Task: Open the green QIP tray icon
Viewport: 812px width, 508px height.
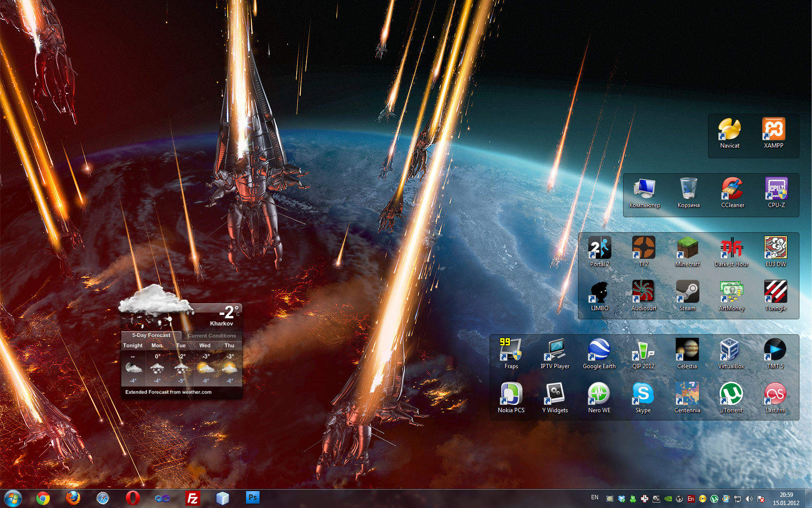Action: [x=633, y=499]
